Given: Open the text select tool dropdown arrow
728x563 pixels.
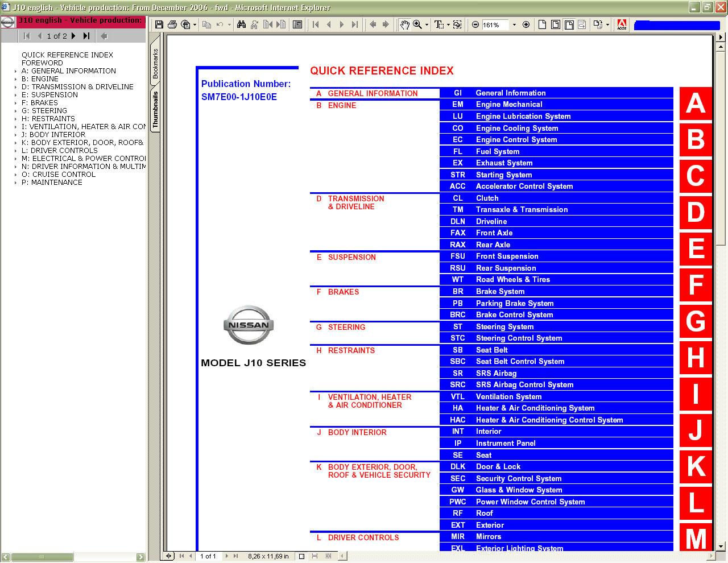Looking at the screenshot, I should point(448,24).
